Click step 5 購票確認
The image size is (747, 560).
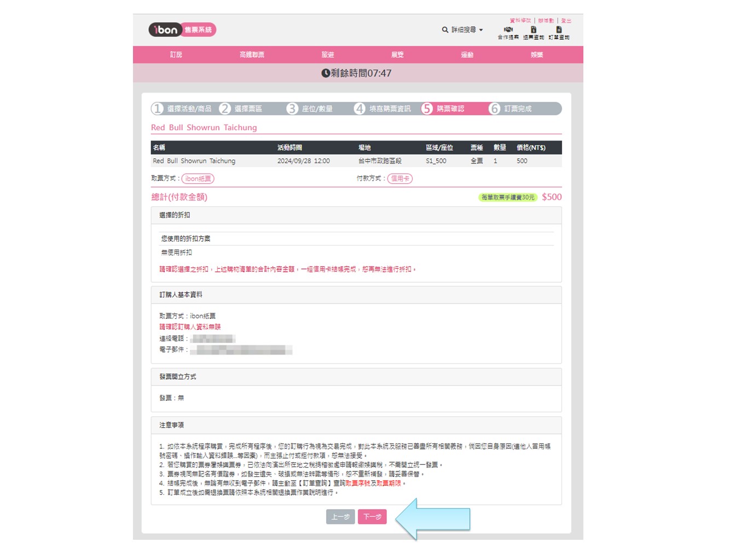(x=443, y=108)
